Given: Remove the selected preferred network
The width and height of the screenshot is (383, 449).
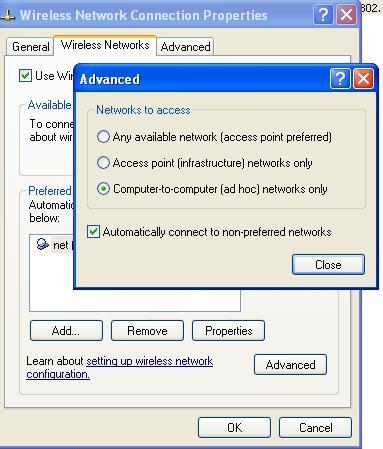Looking at the screenshot, I should pos(147,331).
